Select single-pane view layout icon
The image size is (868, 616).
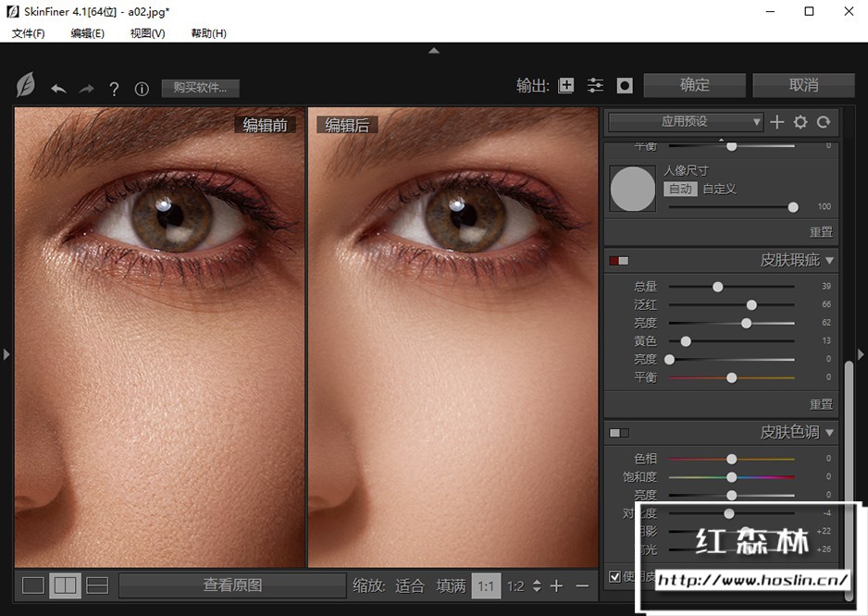coord(33,585)
